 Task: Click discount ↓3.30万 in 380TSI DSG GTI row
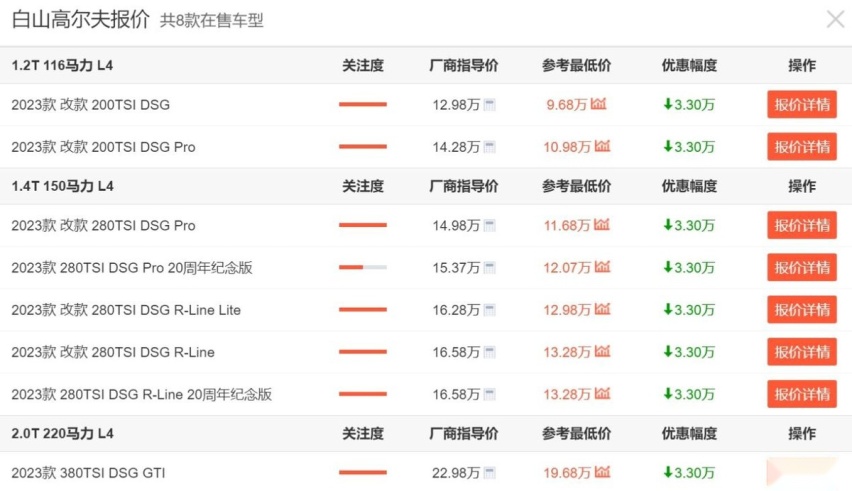689,473
